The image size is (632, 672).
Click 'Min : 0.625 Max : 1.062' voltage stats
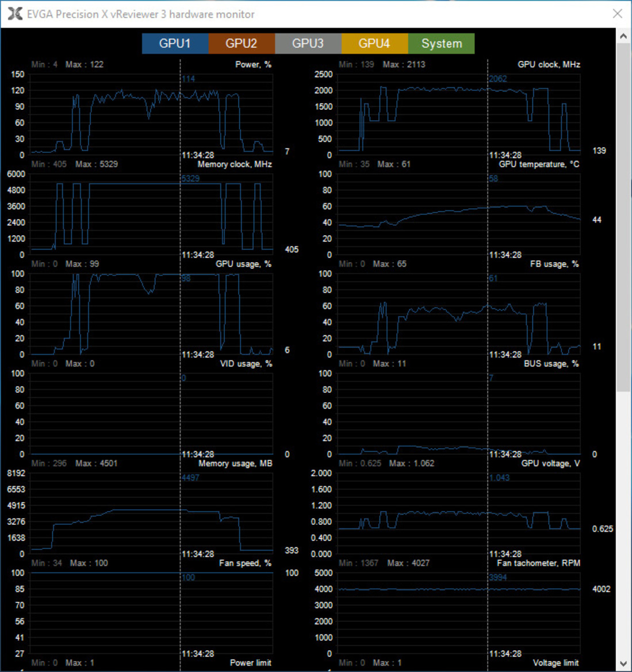click(386, 464)
